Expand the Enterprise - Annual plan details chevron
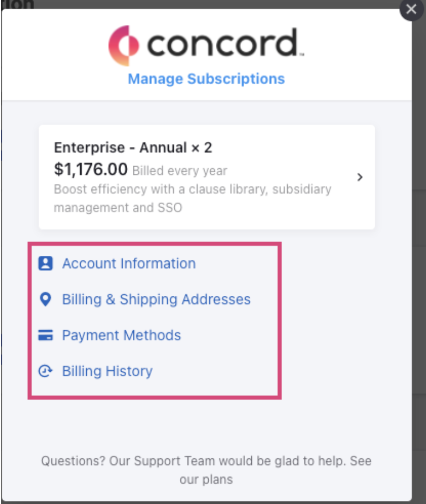 pos(360,177)
